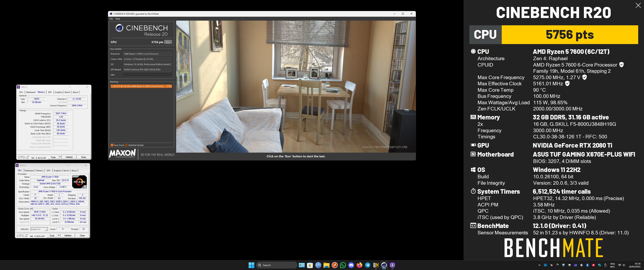Click the fan control tray icon
This screenshot has height=270, width=644.
click(581, 265)
